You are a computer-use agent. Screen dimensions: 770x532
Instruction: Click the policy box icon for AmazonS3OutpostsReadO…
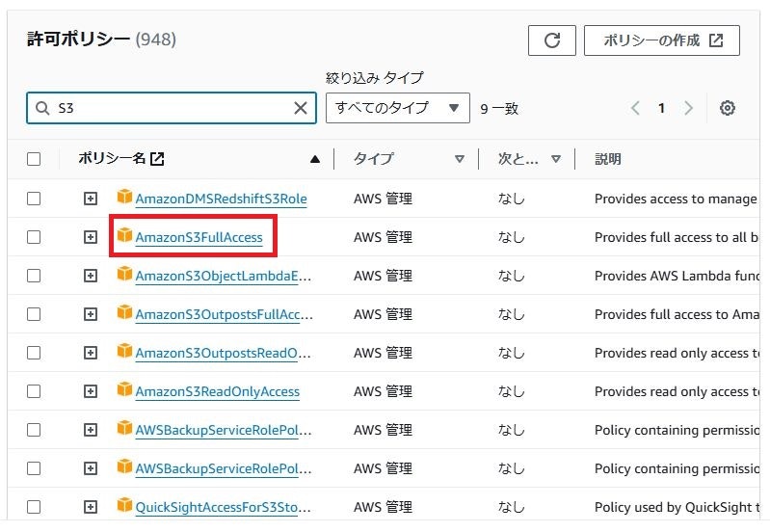[124, 351]
